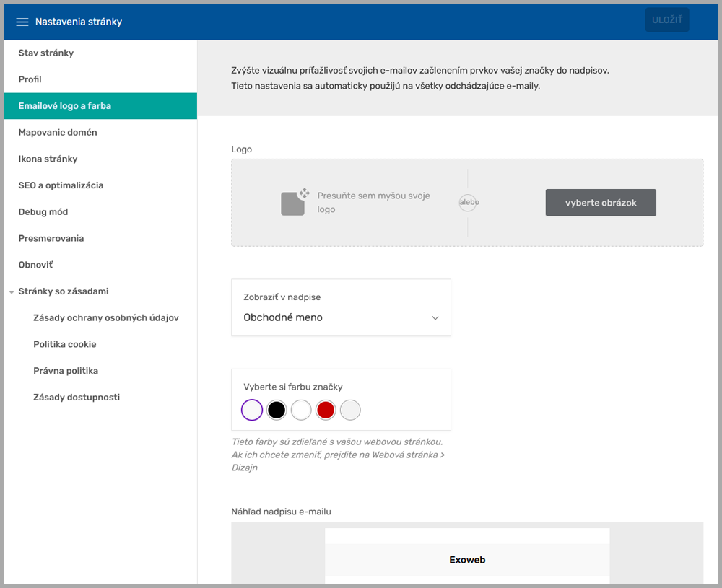Open 'SEO a optimalizácia' settings

pos(61,185)
